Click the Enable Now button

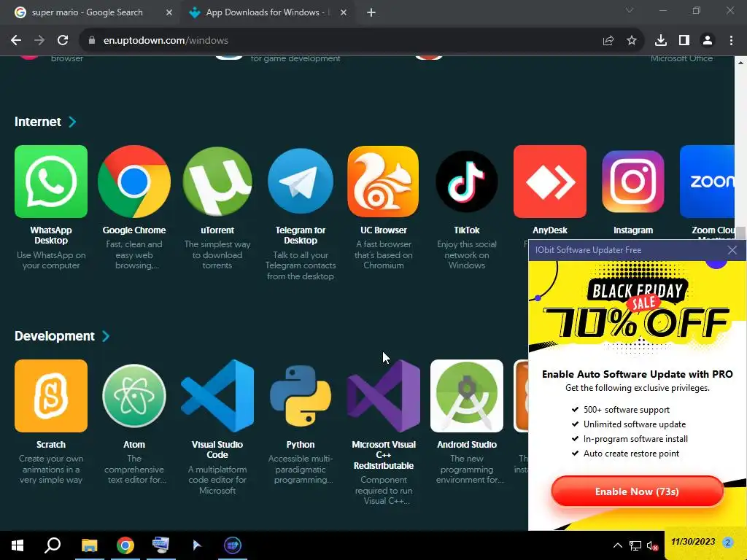[637, 491]
